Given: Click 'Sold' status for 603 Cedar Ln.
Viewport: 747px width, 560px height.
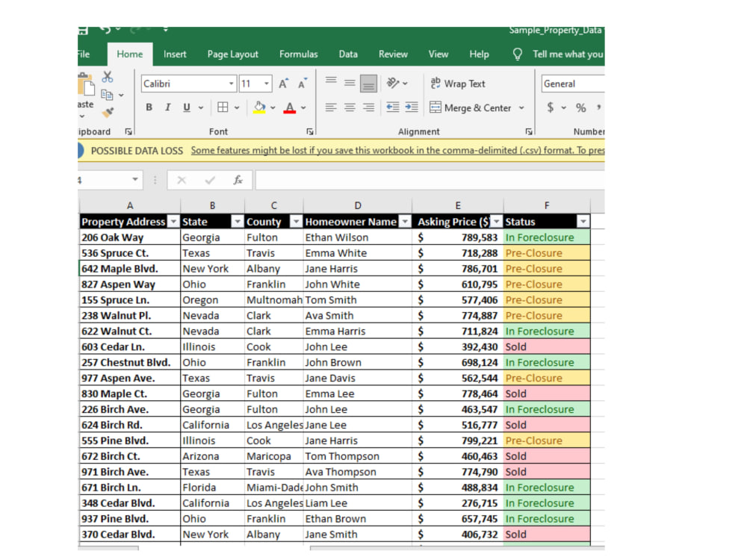Looking at the screenshot, I should pos(547,346).
